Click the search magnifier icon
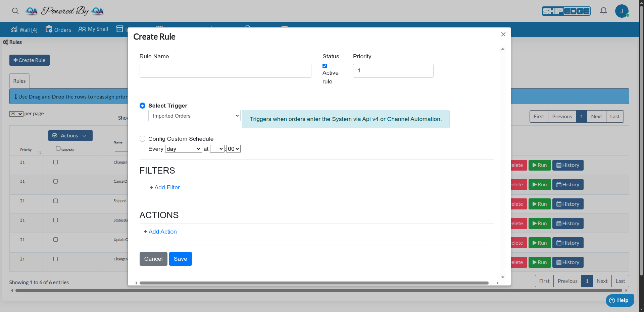This screenshot has height=312, width=644. pyautogui.click(x=15, y=11)
